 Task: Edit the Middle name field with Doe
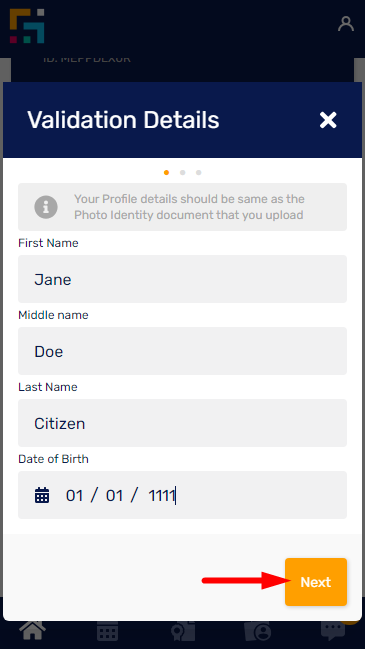pyautogui.click(x=182, y=351)
